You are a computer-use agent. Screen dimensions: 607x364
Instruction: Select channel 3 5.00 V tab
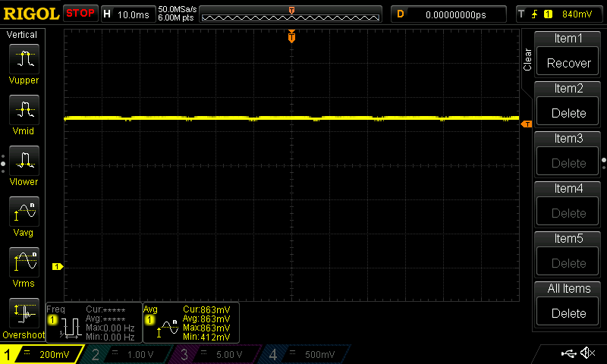point(217,354)
